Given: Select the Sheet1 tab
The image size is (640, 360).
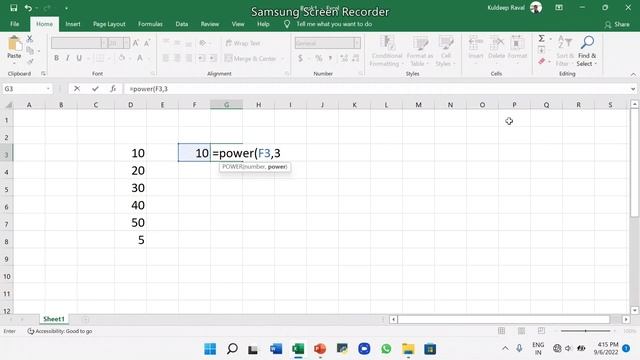Looking at the screenshot, I should pyautogui.click(x=54, y=319).
